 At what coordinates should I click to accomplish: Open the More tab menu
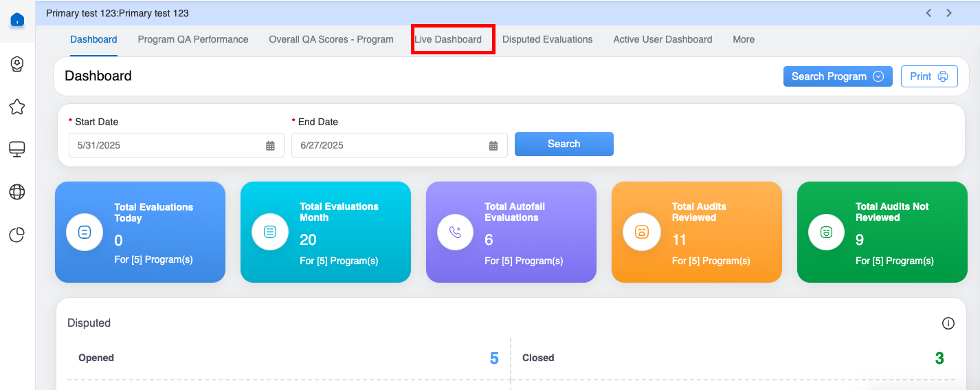[x=743, y=39]
